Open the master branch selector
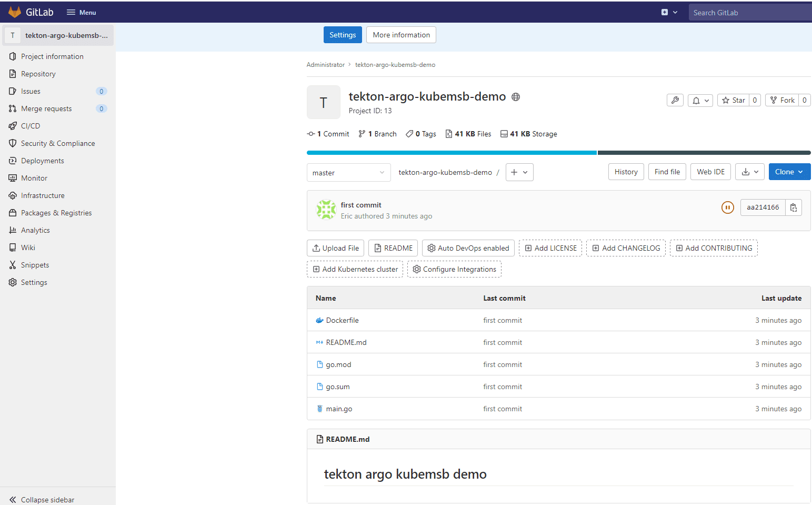 (x=348, y=173)
